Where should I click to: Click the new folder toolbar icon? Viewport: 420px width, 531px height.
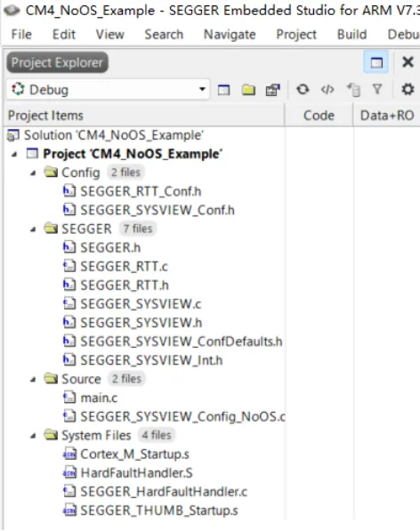248,90
